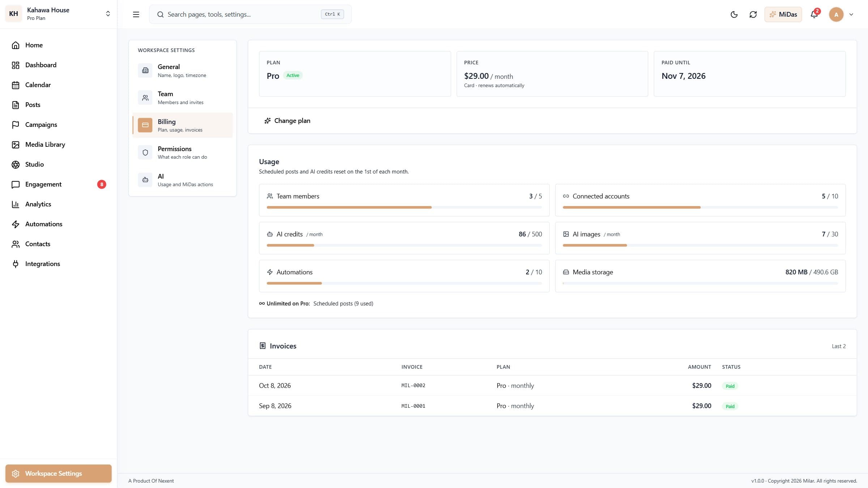Expand the Kahawa House workspace switcher

pos(108,14)
